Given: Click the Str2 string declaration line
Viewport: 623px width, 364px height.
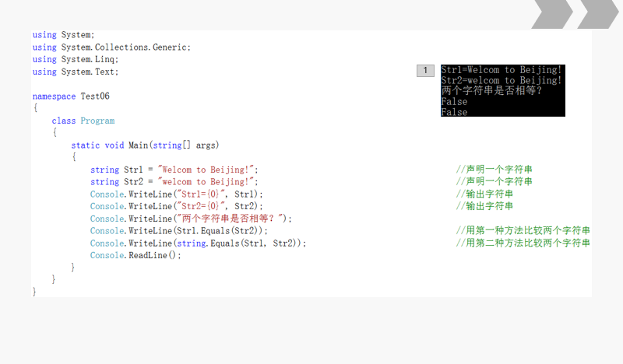Looking at the screenshot, I should coord(174,182).
